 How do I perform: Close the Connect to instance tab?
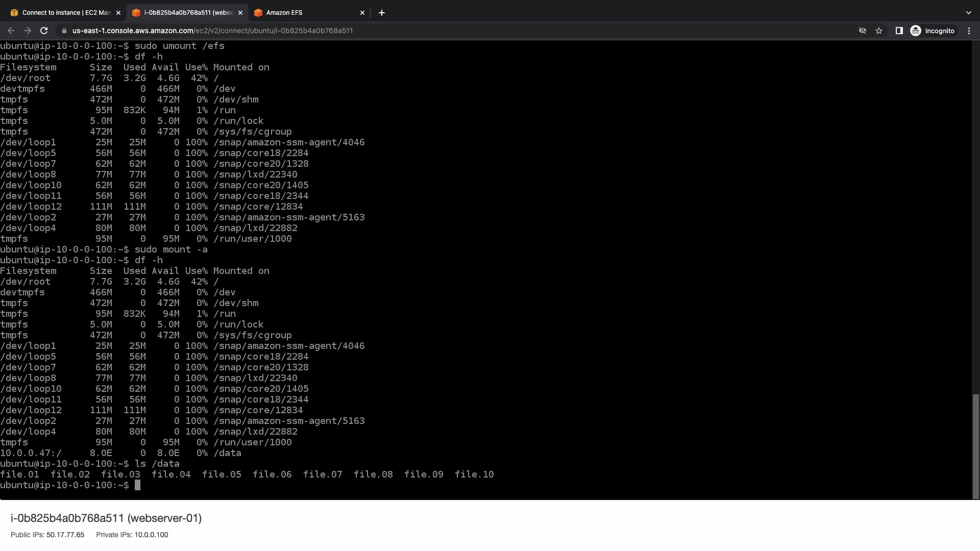click(118, 13)
